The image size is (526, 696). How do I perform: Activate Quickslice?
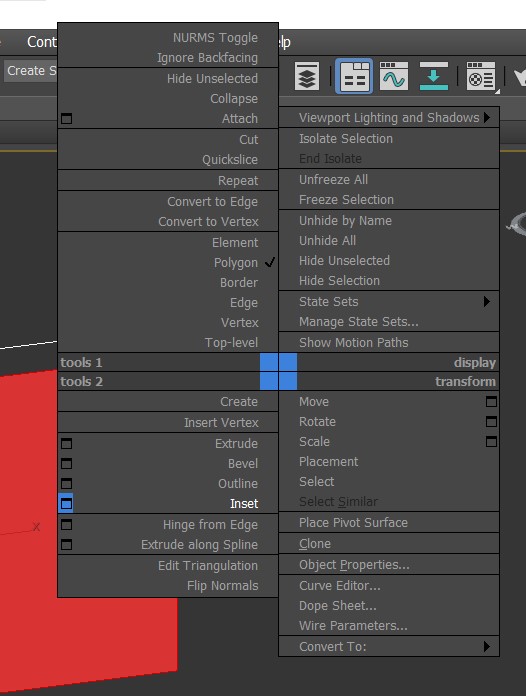pos(230,159)
